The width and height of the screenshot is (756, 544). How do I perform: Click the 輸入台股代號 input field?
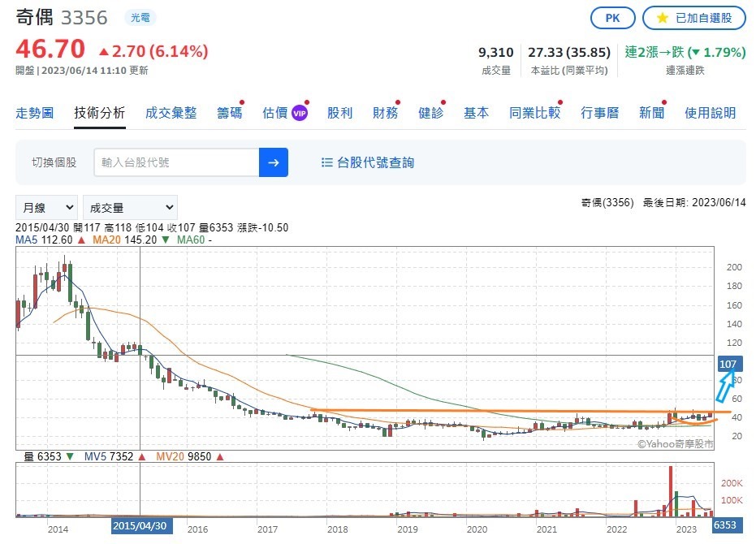click(176, 162)
